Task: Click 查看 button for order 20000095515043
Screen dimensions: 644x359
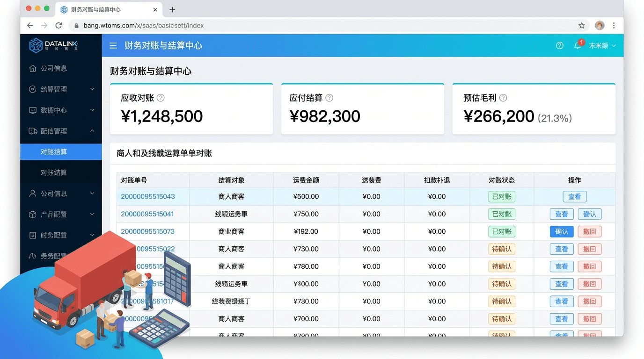Action: [x=574, y=197]
